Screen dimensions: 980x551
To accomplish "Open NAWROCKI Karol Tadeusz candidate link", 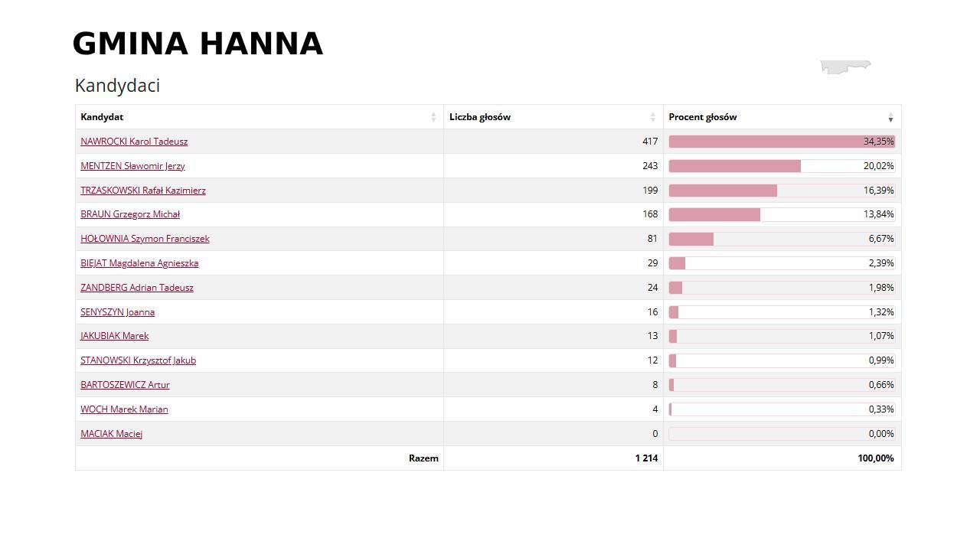I will 134,142.
